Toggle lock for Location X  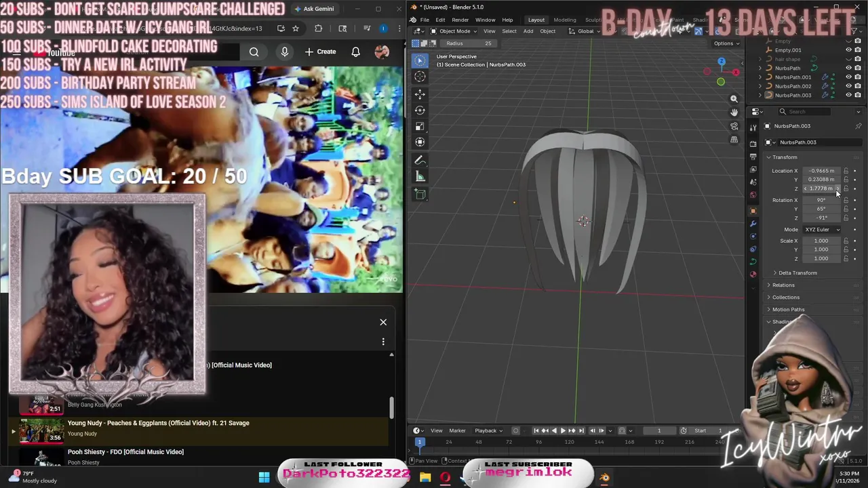click(846, 171)
